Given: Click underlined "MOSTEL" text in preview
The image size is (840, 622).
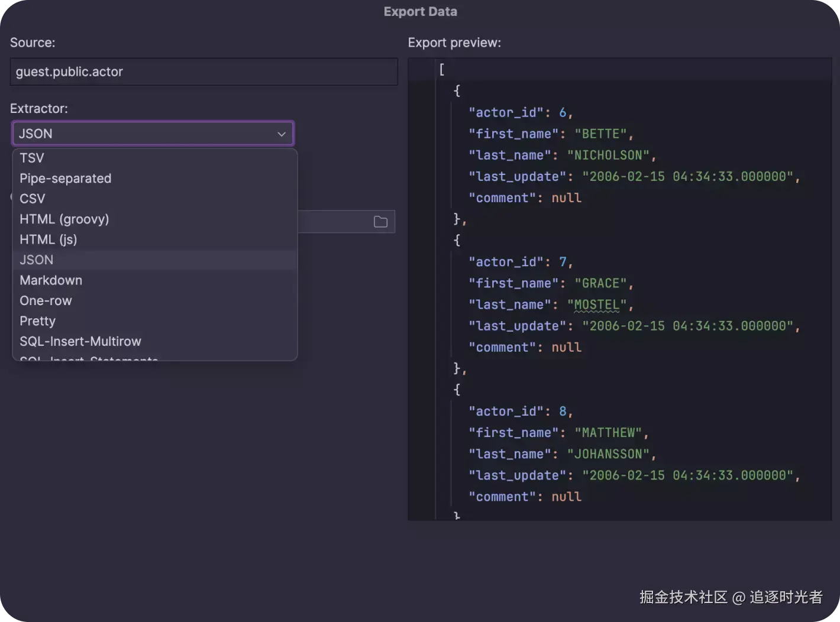Looking at the screenshot, I should (x=597, y=305).
